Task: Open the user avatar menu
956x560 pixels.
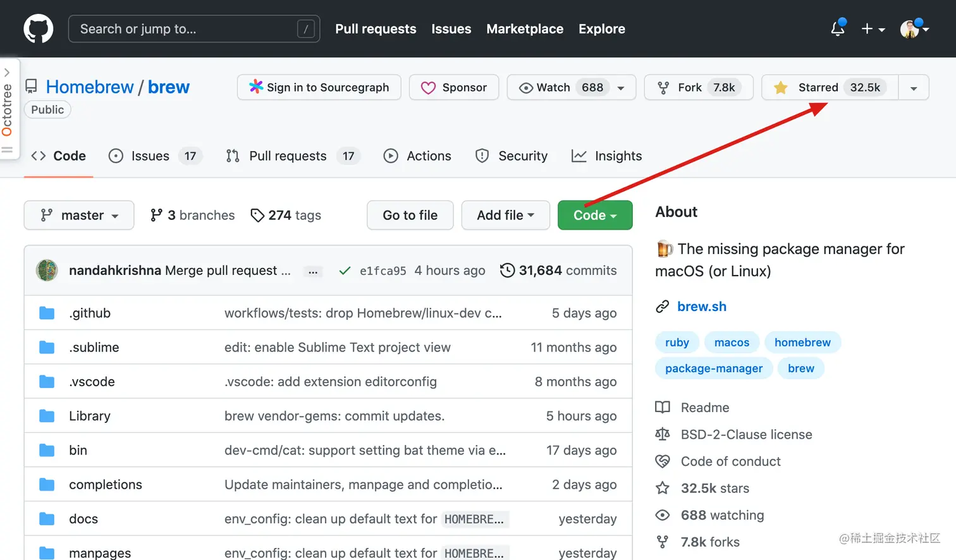Action: pyautogui.click(x=914, y=29)
